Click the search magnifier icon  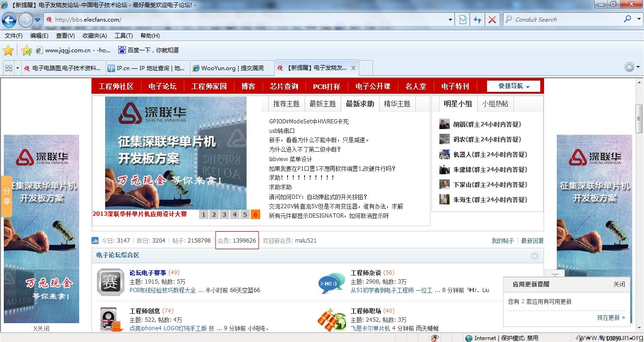[627, 19]
